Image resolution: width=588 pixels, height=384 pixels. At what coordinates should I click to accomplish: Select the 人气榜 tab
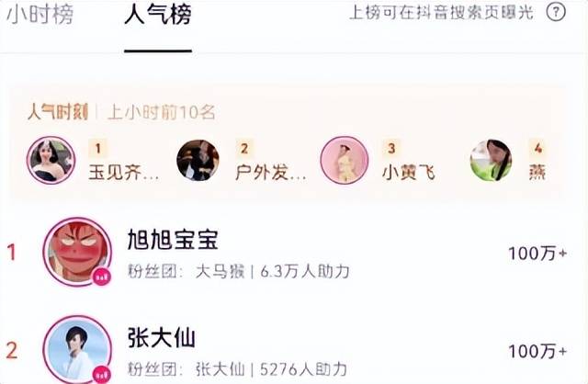click(158, 15)
